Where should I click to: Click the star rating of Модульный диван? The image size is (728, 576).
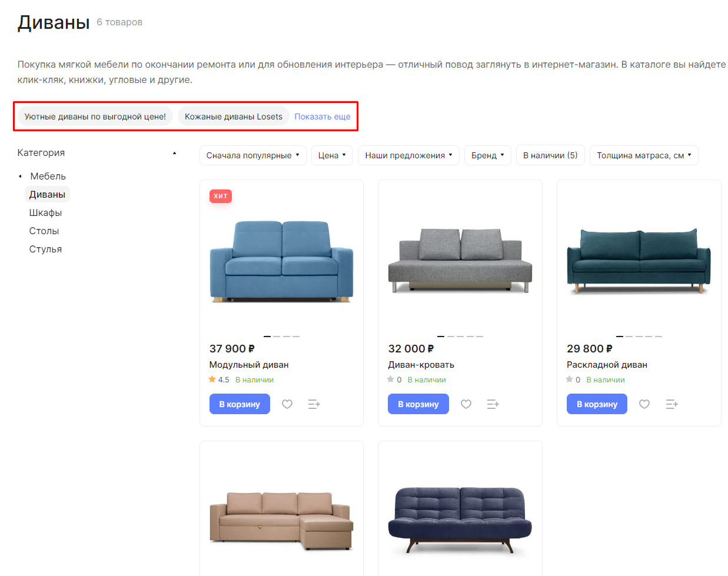pos(219,379)
